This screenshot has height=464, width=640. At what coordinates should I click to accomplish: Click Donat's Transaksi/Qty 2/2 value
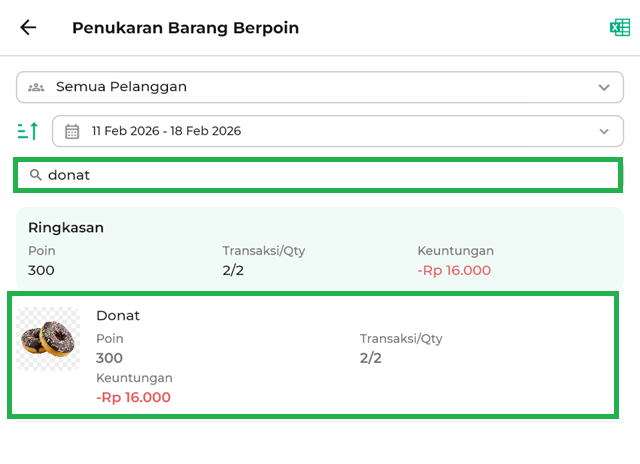point(371,358)
